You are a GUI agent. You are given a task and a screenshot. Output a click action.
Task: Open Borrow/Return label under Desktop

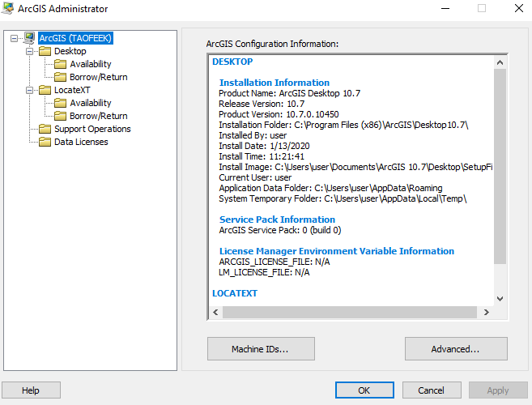coord(99,77)
